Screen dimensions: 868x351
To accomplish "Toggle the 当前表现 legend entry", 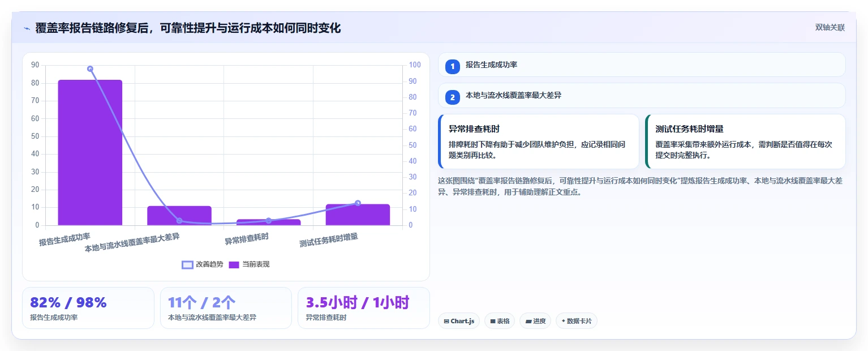I will coord(249,264).
